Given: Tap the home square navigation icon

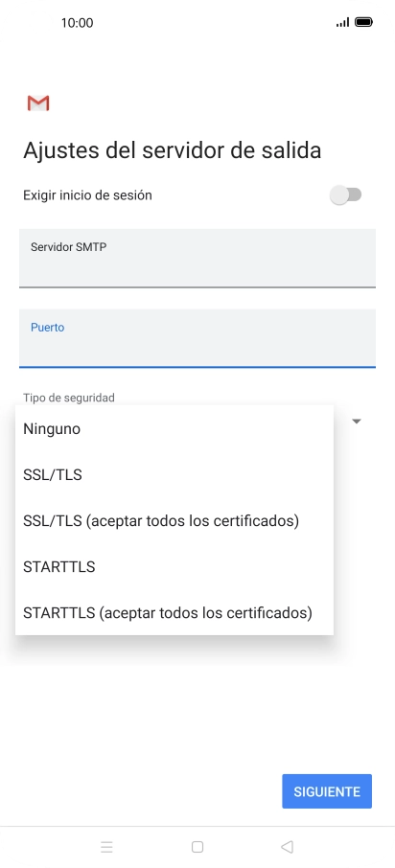Looking at the screenshot, I should point(197,846).
